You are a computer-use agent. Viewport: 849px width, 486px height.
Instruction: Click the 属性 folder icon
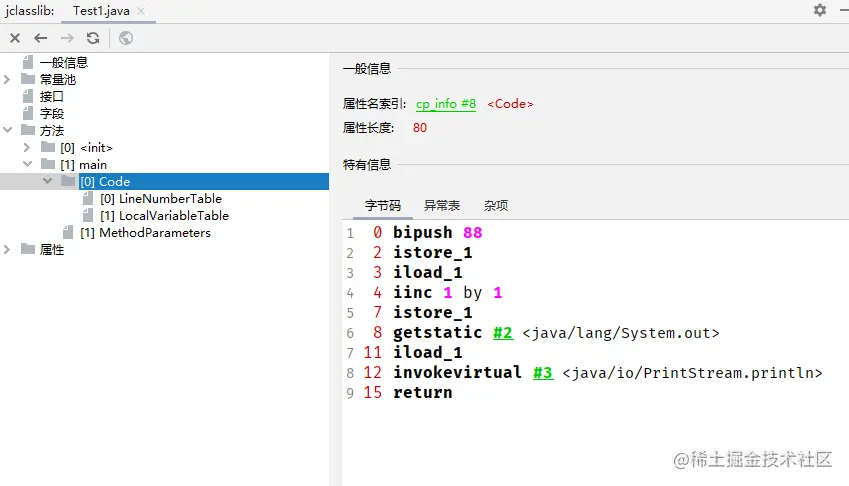pos(28,249)
